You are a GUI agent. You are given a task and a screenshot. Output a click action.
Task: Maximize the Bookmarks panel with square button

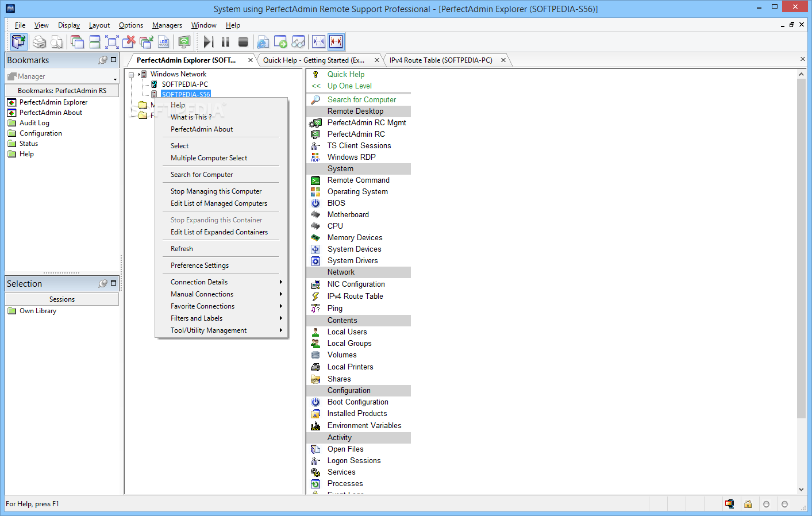pyautogui.click(x=113, y=59)
